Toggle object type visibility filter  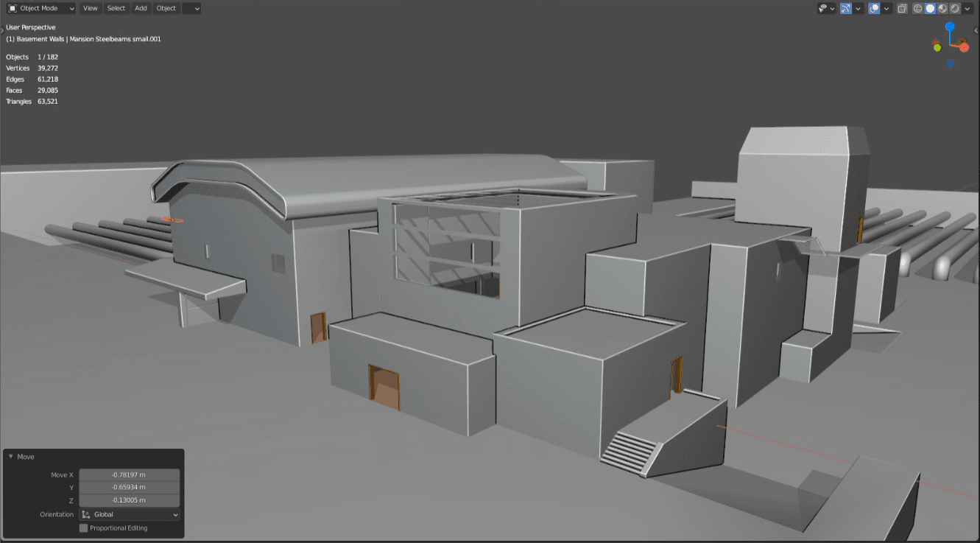click(823, 8)
